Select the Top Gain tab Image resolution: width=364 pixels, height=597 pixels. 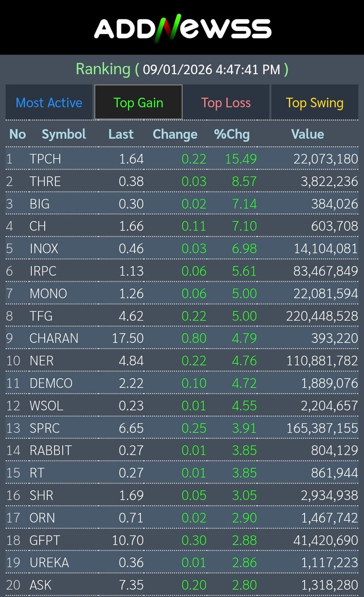point(138,103)
